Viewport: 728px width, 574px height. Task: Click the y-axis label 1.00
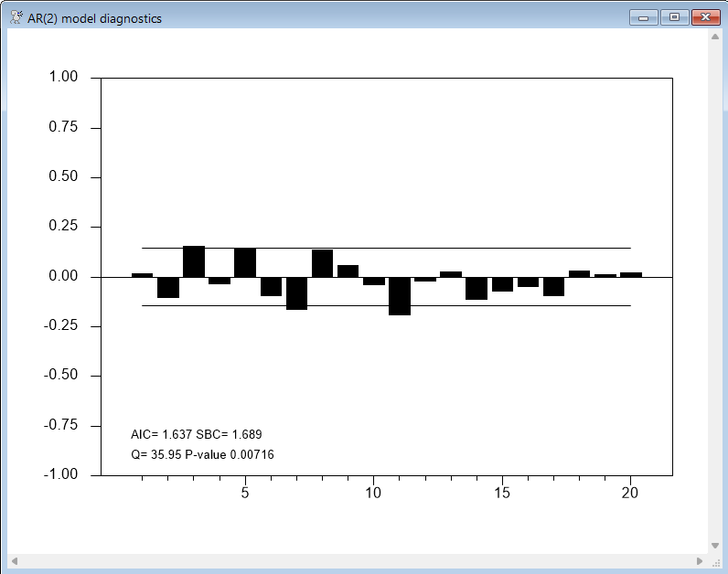click(63, 78)
